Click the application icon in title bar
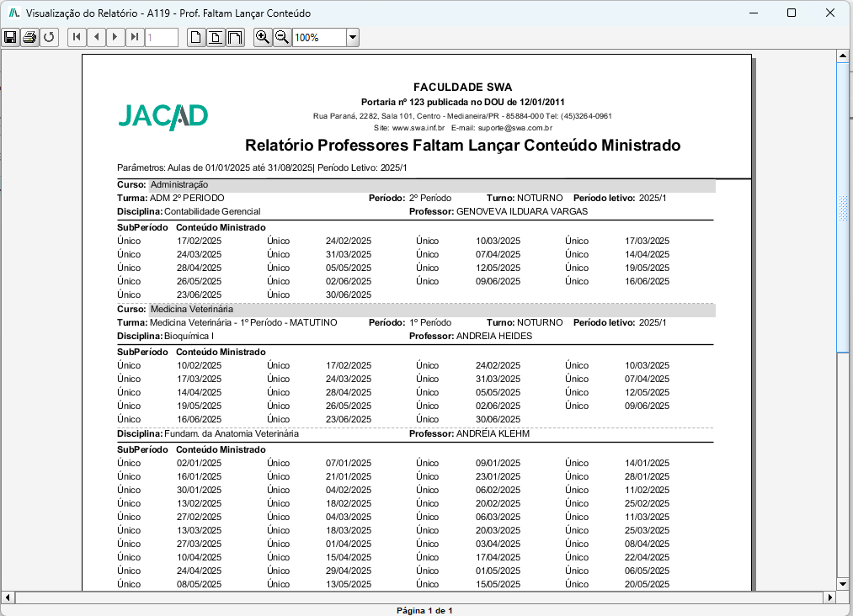Screen dimensions: 853x616 14,13
